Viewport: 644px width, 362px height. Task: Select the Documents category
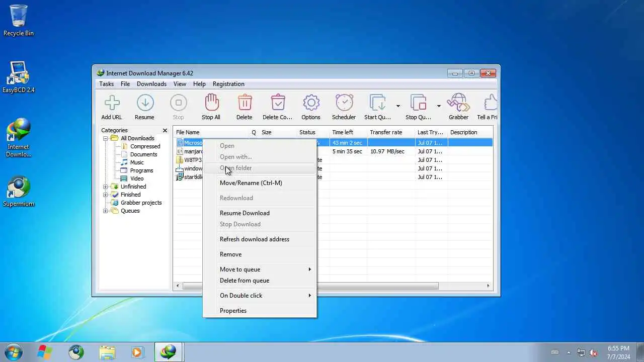click(x=143, y=154)
